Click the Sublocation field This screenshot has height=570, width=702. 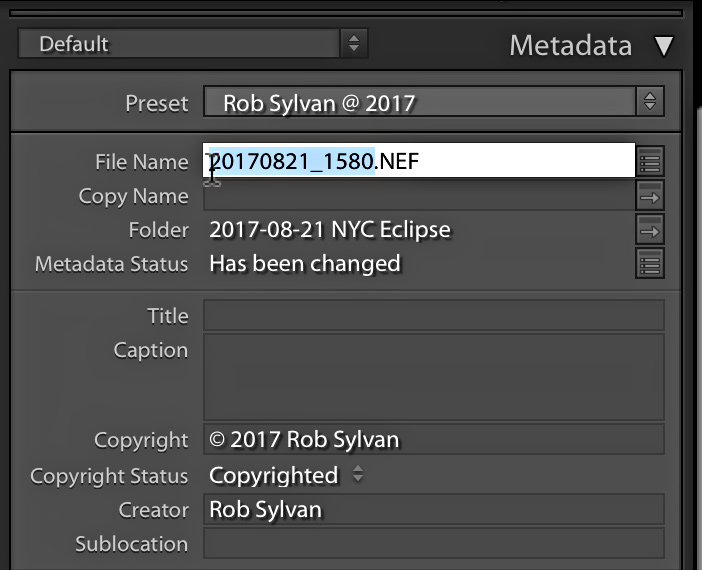pos(434,544)
